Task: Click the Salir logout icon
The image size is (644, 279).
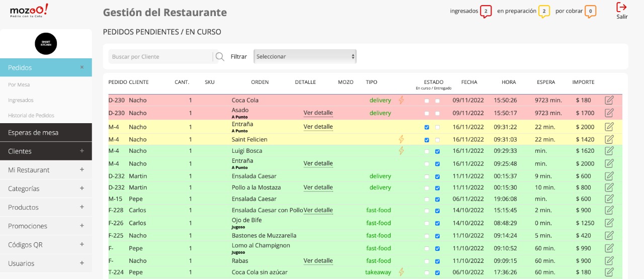Action: [621, 7]
